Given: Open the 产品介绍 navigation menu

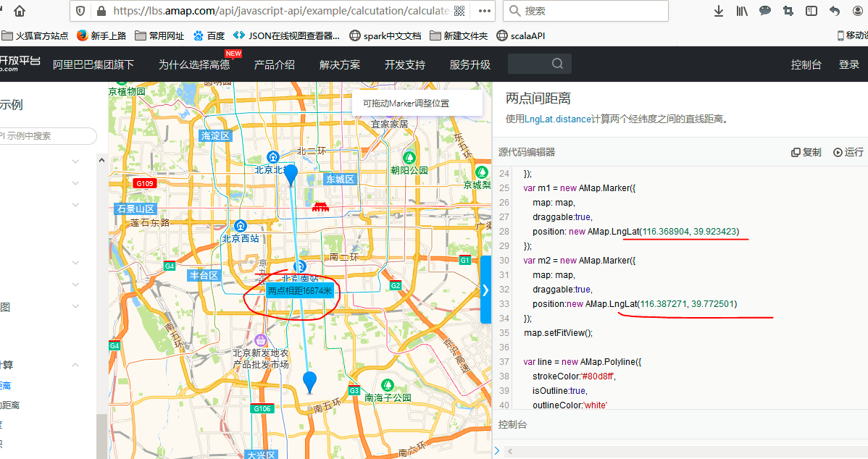Looking at the screenshot, I should click(x=275, y=64).
